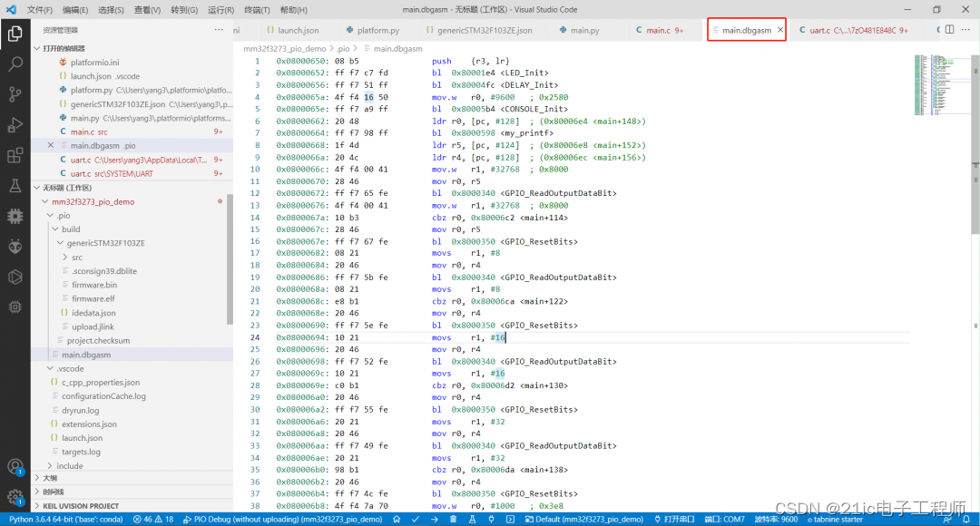The image size is (980, 526).
Task: Open the Run (运行) menu
Action: pos(220,10)
